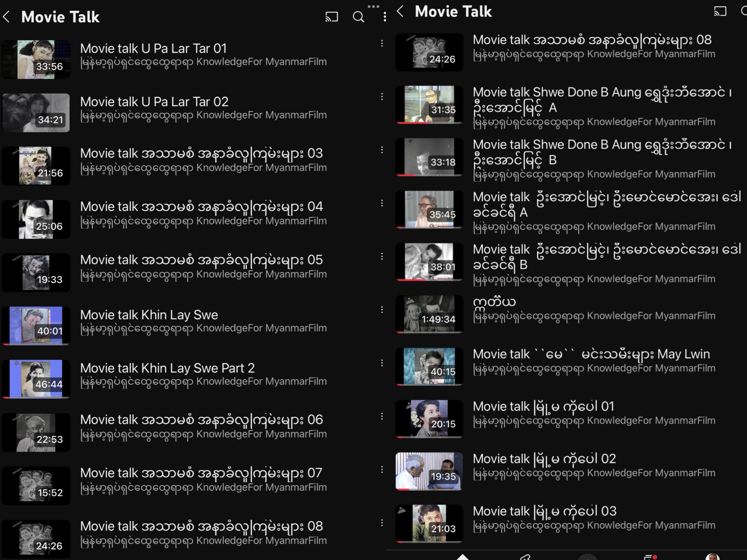Open the 31:35 Shwe Done B Aung A thumbnail

coord(429,105)
